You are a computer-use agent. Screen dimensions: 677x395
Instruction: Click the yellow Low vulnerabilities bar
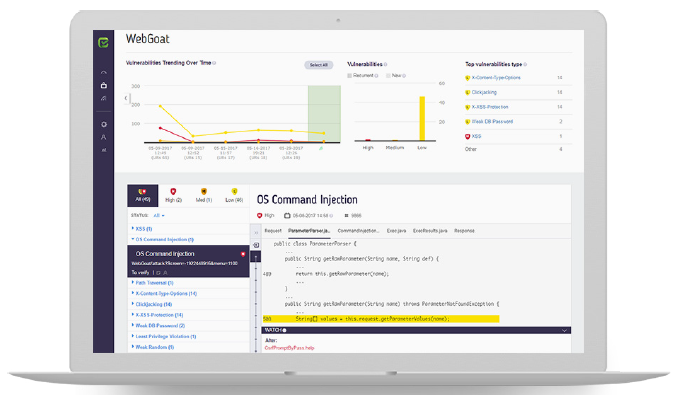click(x=422, y=118)
